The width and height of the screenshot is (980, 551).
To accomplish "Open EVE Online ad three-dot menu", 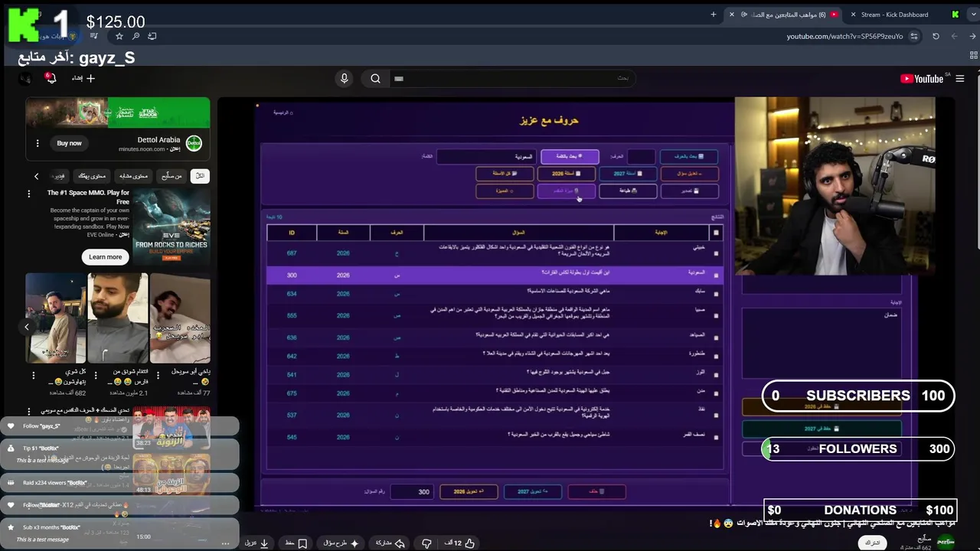I will pos(29,194).
